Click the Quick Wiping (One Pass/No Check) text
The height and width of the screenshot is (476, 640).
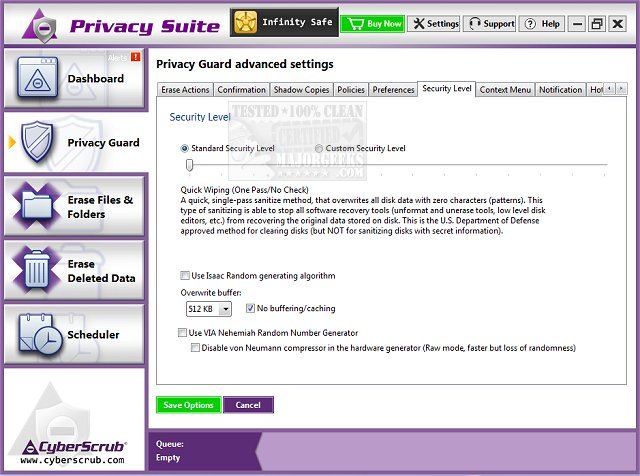244,190
